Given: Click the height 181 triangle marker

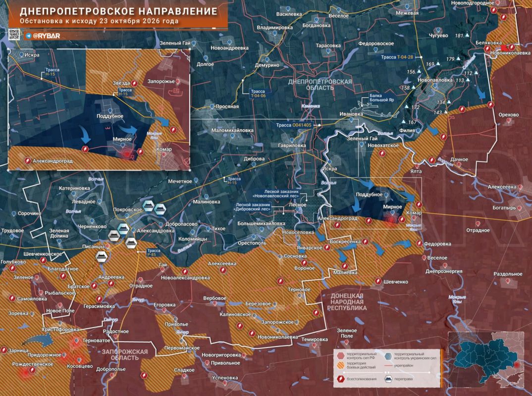Looking at the screenshot, I should (x=468, y=35).
